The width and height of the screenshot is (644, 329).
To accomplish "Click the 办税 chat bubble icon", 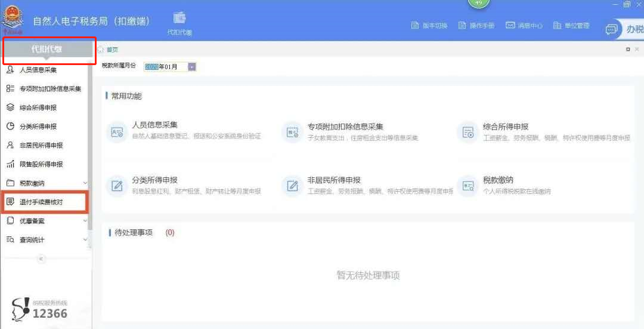I will (x=611, y=29).
